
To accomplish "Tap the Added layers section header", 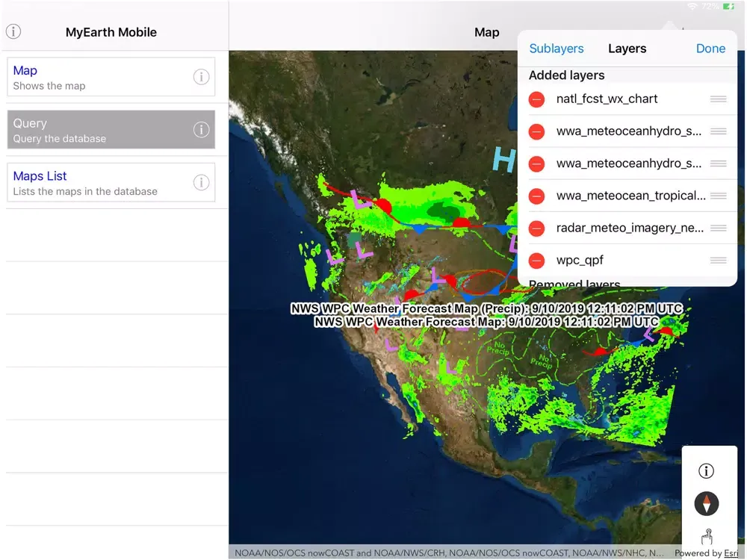I will (x=566, y=75).
